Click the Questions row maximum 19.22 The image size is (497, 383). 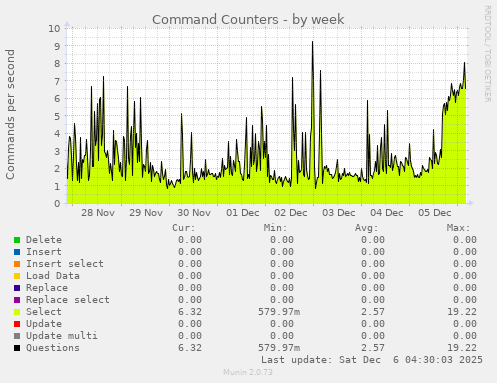[x=462, y=348]
